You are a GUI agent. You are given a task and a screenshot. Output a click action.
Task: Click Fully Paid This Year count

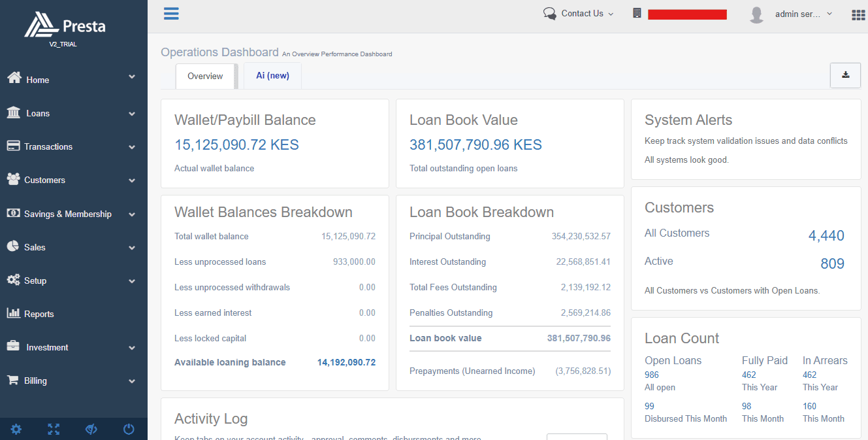749,375
